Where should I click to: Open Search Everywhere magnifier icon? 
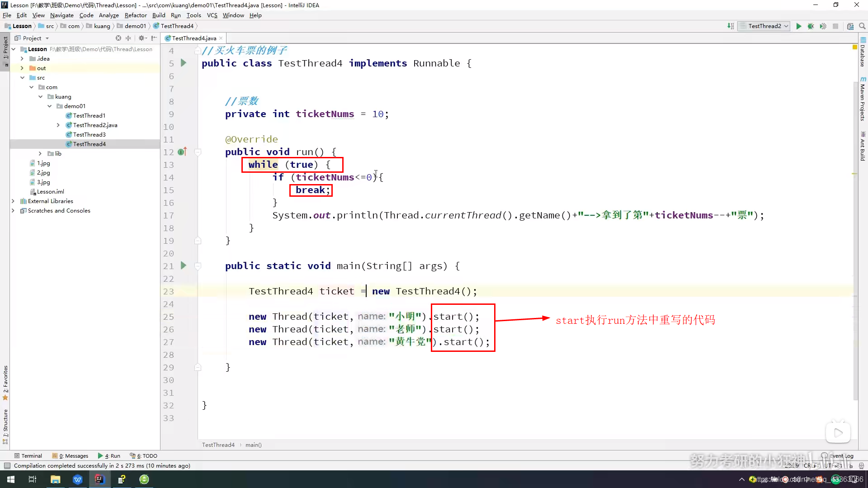pyautogui.click(x=862, y=26)
